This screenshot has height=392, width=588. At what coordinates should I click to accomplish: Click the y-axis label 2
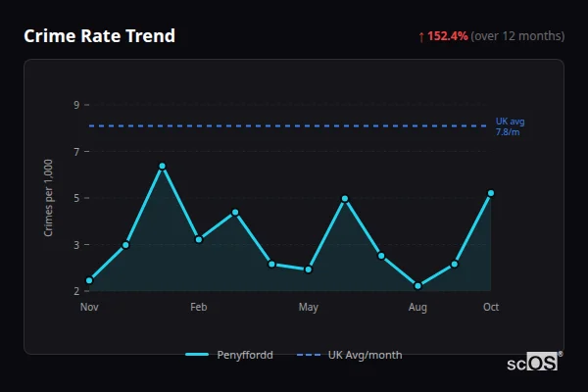point(76,291)
